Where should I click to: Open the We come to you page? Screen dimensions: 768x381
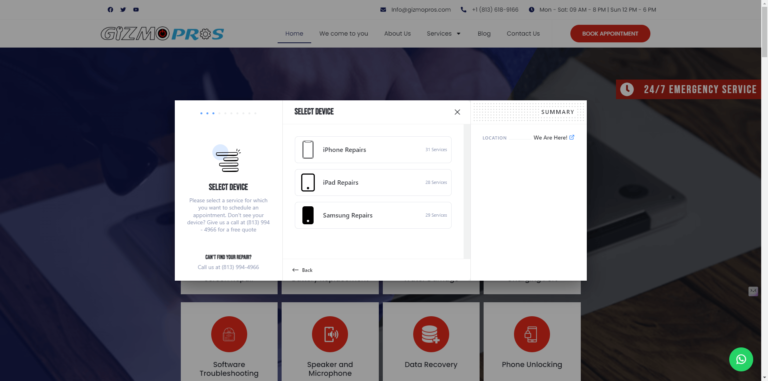click(343, 34)
